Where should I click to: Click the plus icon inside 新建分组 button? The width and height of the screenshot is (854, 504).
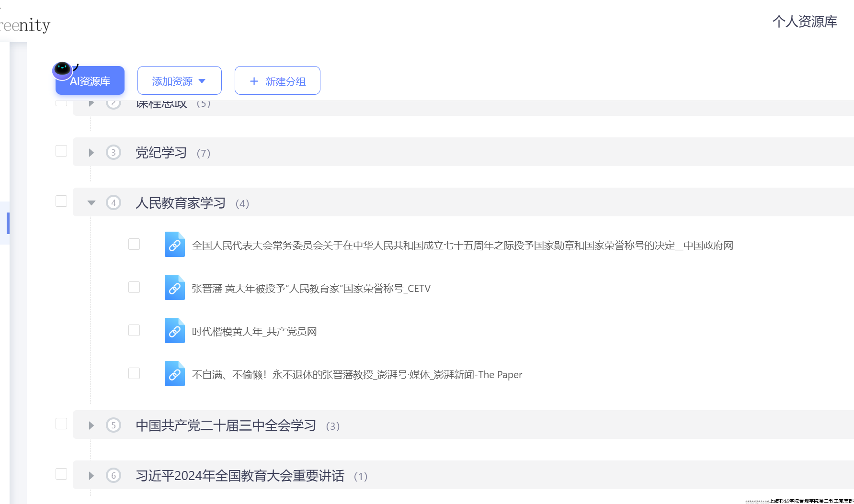coord(254,81)
